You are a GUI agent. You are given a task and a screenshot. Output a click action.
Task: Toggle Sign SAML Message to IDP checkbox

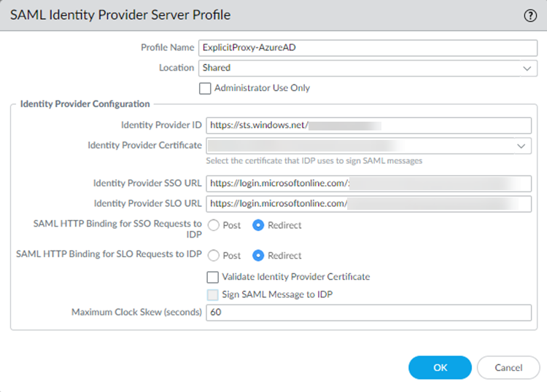click(213, 294)
